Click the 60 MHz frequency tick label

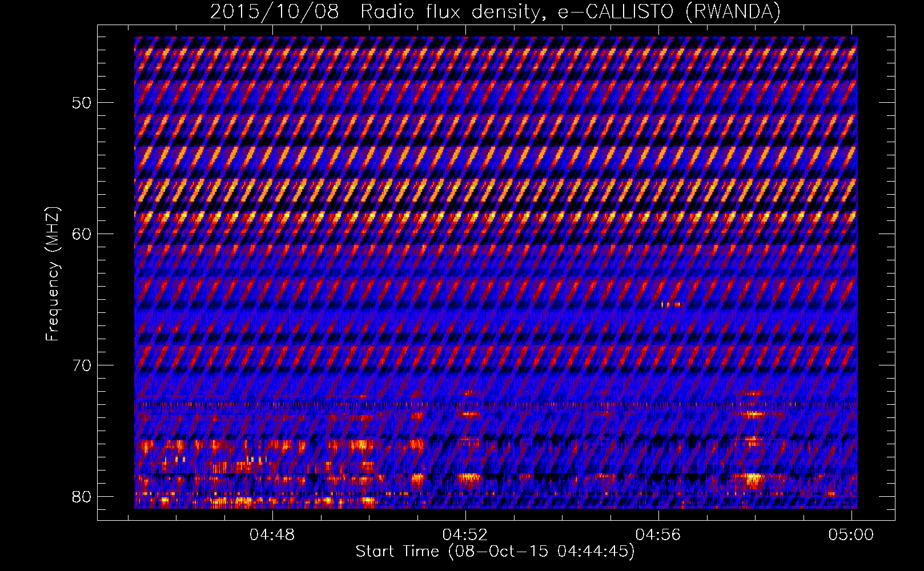[x=81, y=234]
